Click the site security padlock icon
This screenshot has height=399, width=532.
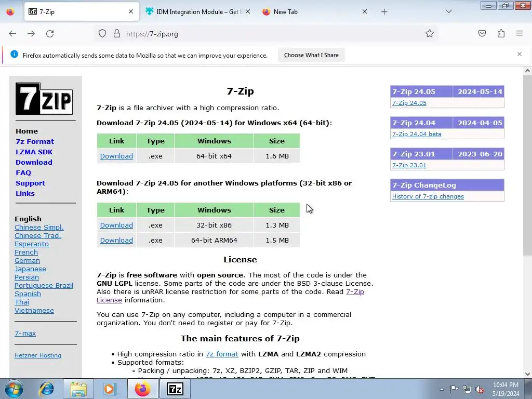117,34
